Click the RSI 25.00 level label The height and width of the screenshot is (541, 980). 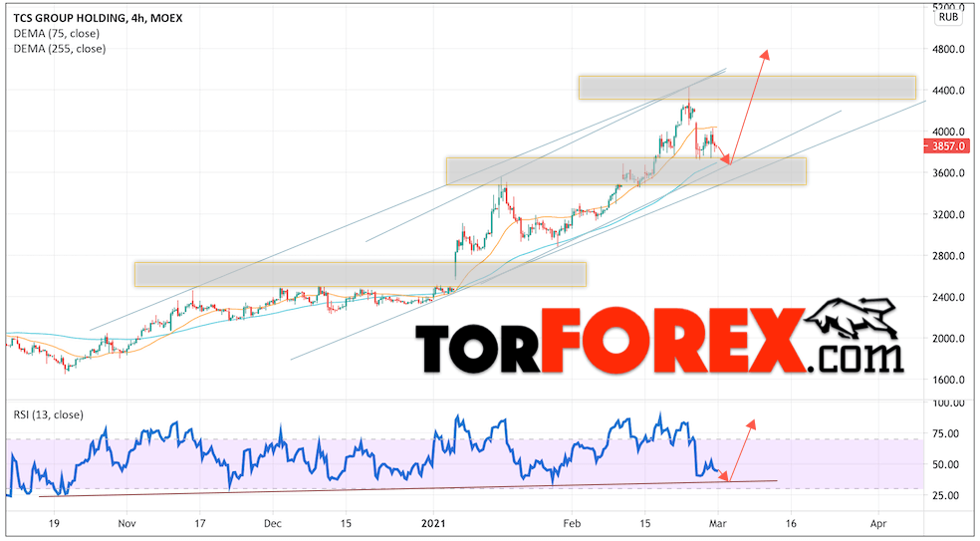(x=945, y=496)
